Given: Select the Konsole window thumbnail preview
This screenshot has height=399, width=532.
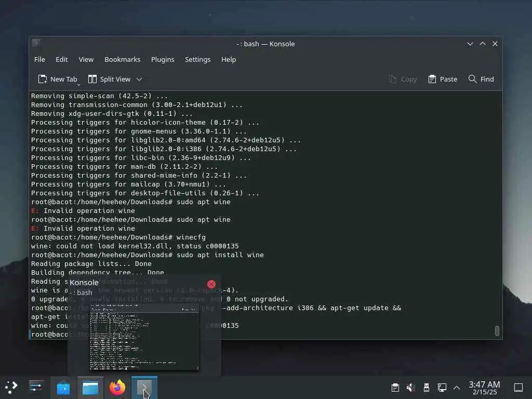Looking at the screenshot, I should tap(144, 337).
